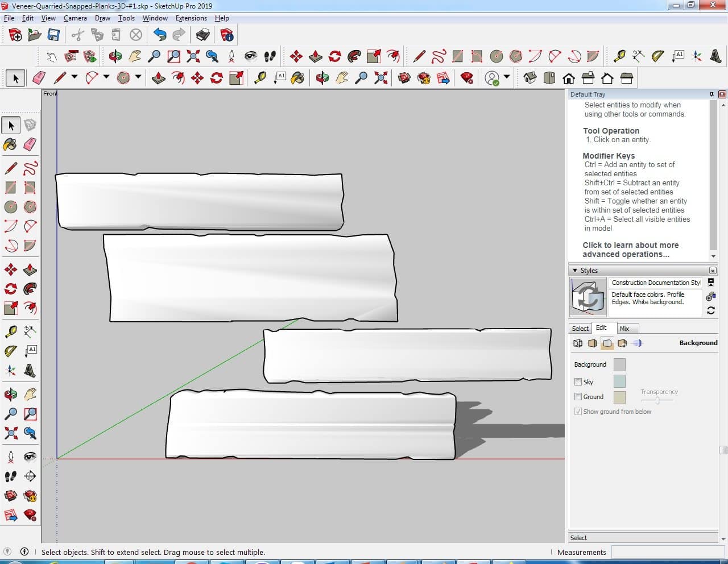This screenshot has width=728, height=564.
Task: Open the Shapes tool dropdown arrow
Action: pyautogui.click(x=138, y=77)
